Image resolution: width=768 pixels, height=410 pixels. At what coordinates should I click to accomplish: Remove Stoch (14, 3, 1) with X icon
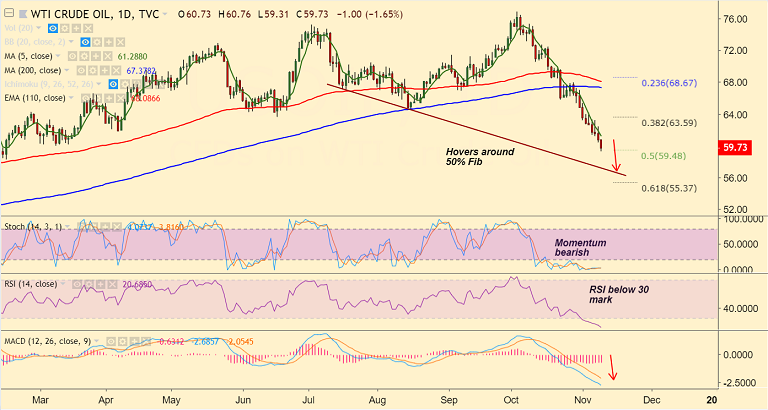click(117, 227)
